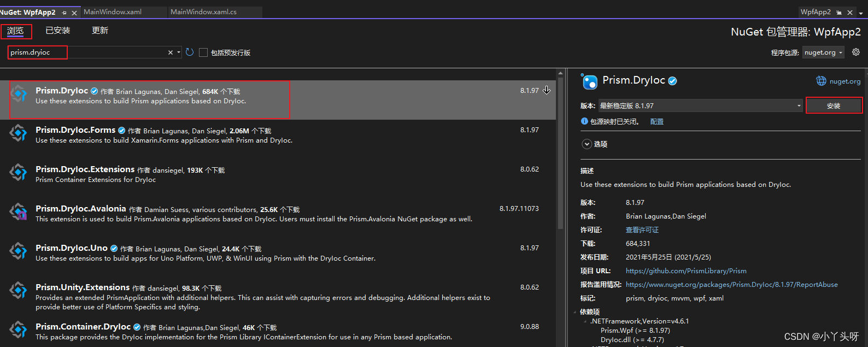Click the Prism.Container.DryIoc package icon

point(19,330)
